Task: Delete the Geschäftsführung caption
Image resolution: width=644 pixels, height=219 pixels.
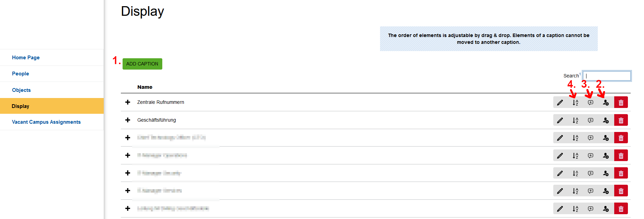Action: (x=621, y=120)
